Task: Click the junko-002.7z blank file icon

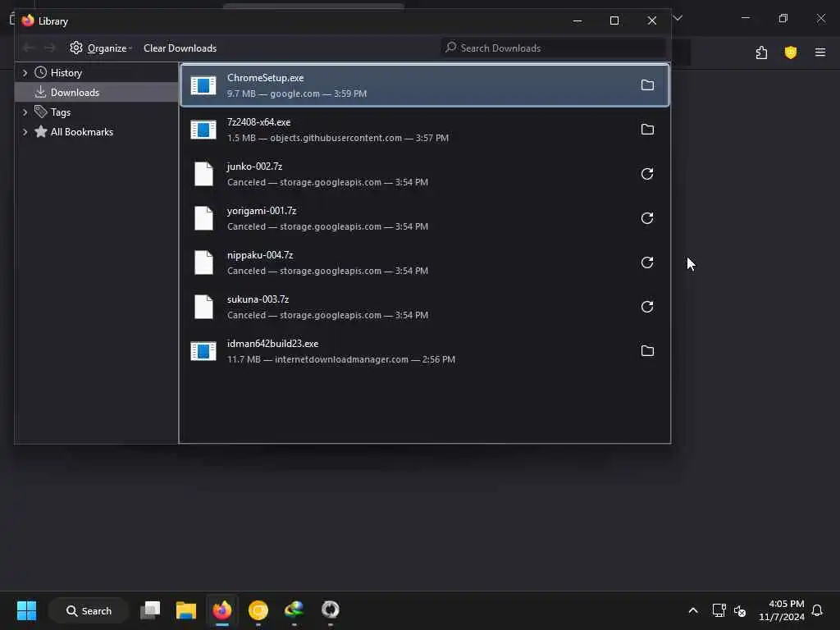Action: [203, 174]
